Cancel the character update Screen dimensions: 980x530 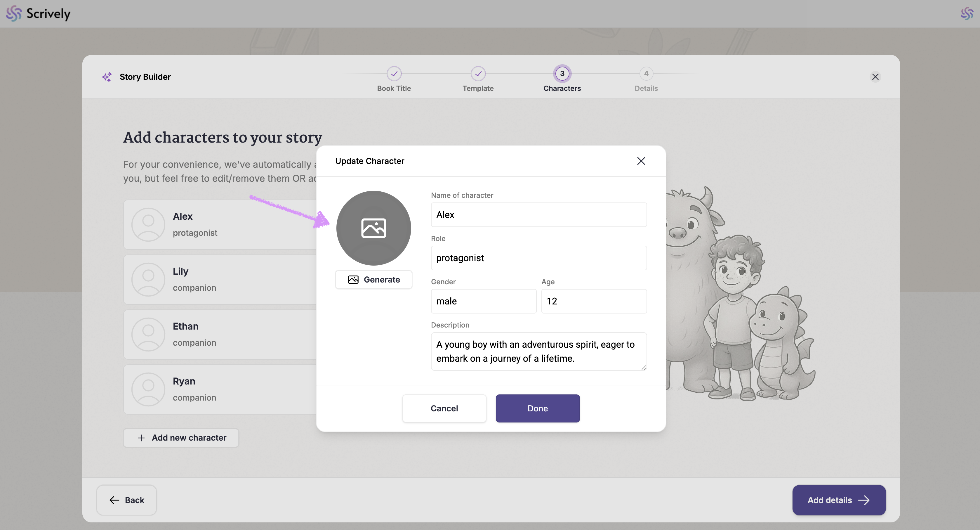[444, 408]
